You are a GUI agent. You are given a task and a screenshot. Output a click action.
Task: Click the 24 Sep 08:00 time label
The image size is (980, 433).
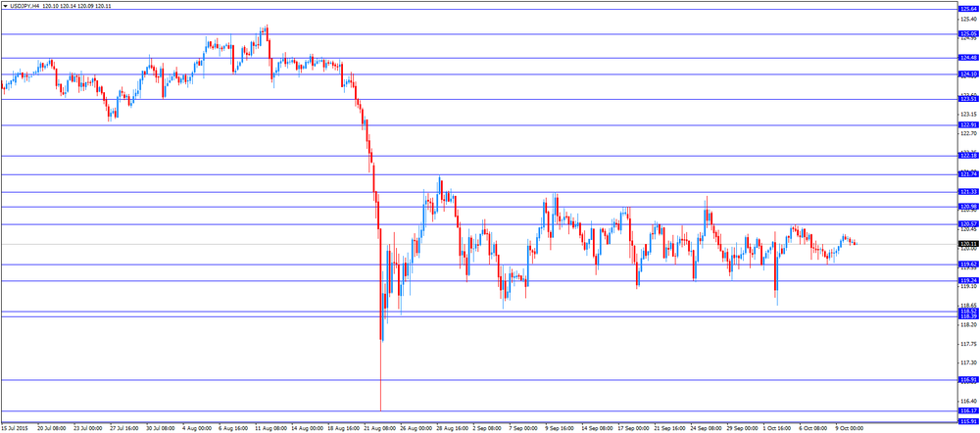click(707, 429)
